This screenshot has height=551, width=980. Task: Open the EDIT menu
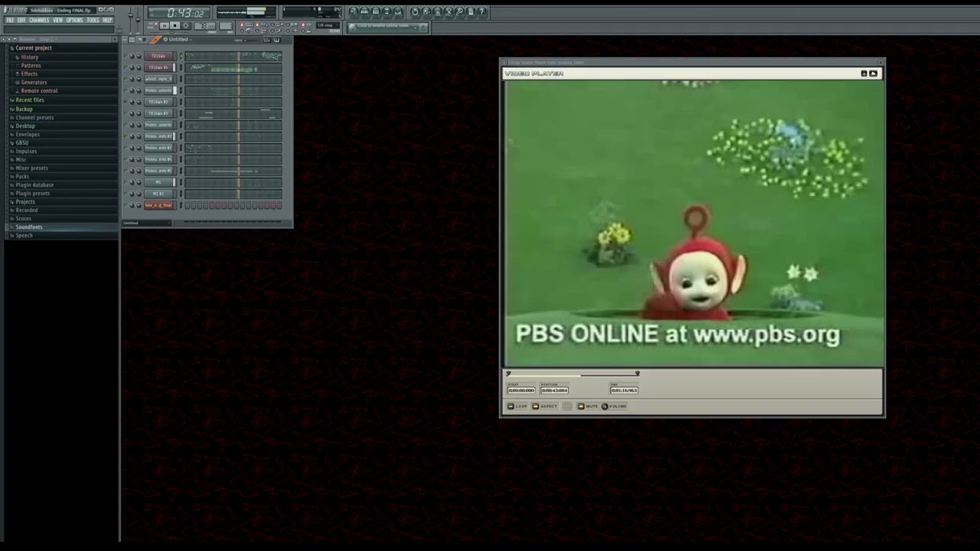pyautogui.click(x=21, y=20)
